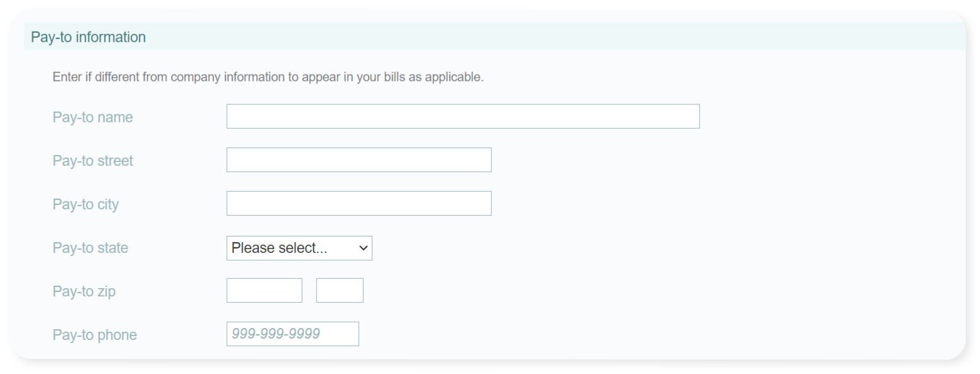Click the 'Pay-to phone' label
980x374 pixels.
95,335
